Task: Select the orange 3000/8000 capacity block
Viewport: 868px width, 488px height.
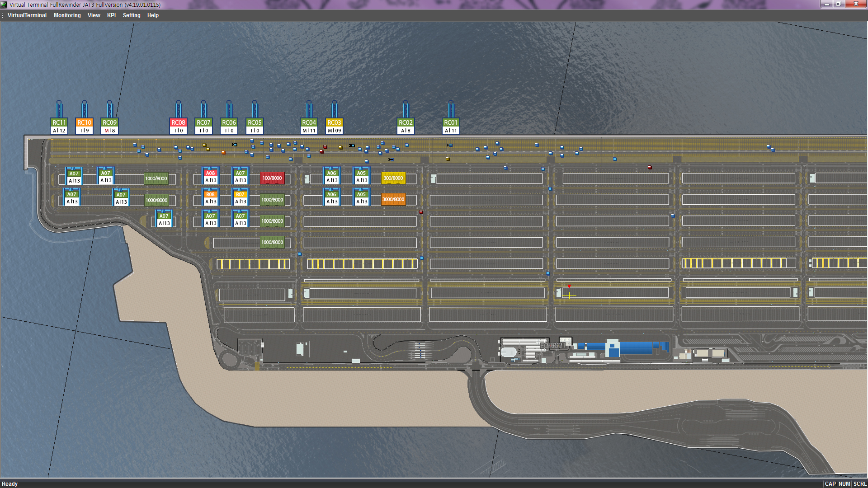Action: point(393,199)
